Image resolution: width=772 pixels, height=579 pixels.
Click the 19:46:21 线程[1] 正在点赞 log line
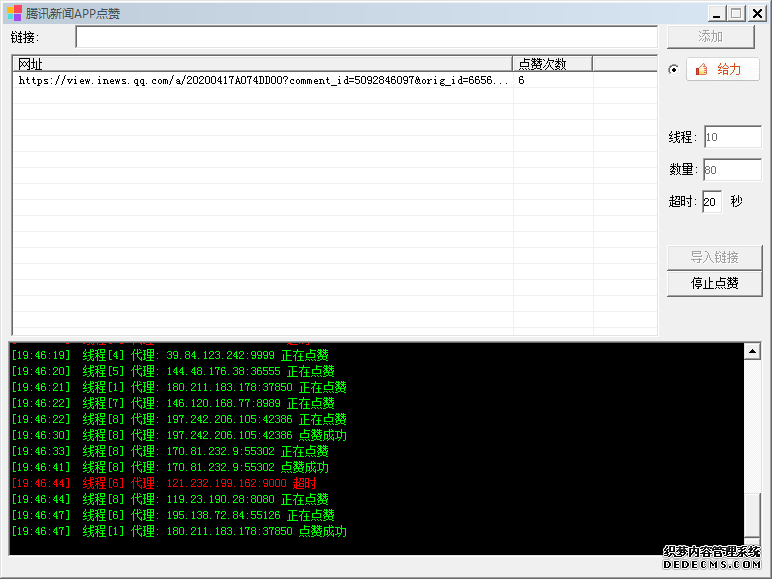[179, 387]
